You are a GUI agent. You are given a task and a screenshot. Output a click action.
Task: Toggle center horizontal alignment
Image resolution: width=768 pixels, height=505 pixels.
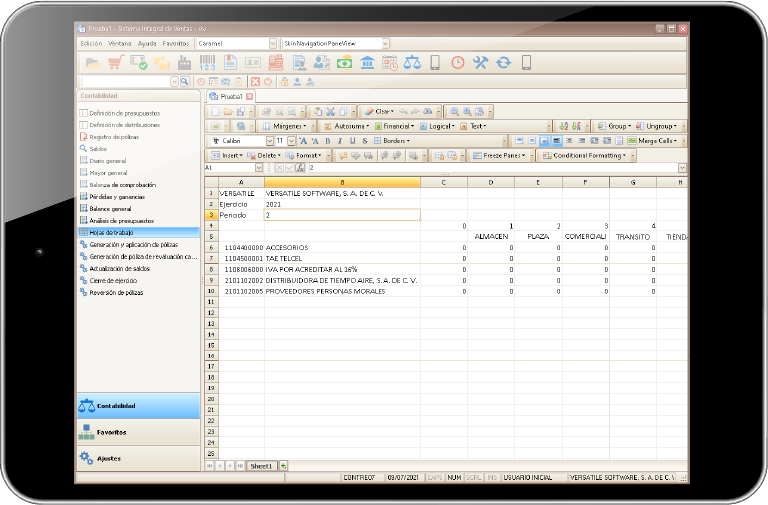point(569,141)
